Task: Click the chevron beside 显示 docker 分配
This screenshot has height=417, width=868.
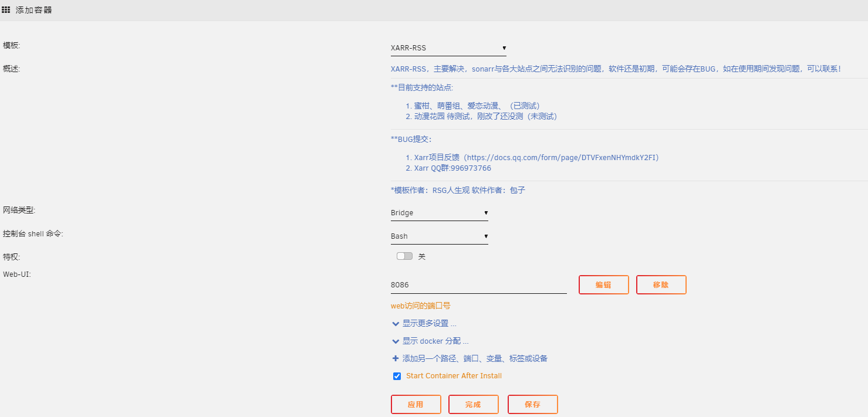Action: click(396, 341)
